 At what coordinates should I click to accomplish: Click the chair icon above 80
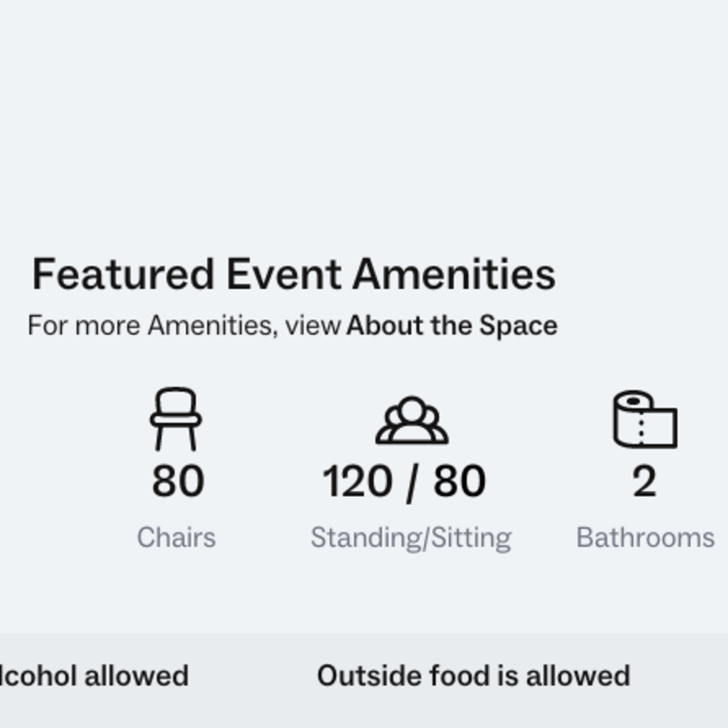click(x=176, y=419)
